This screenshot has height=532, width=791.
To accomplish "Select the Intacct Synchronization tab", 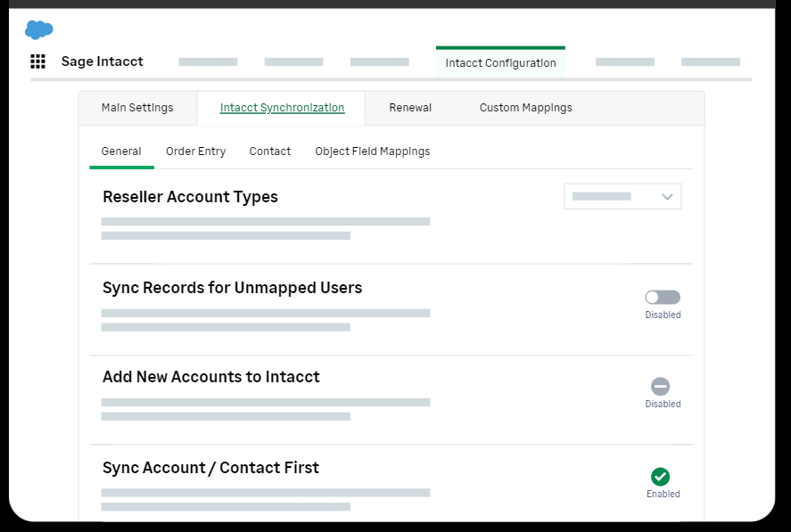I will 282,108.
